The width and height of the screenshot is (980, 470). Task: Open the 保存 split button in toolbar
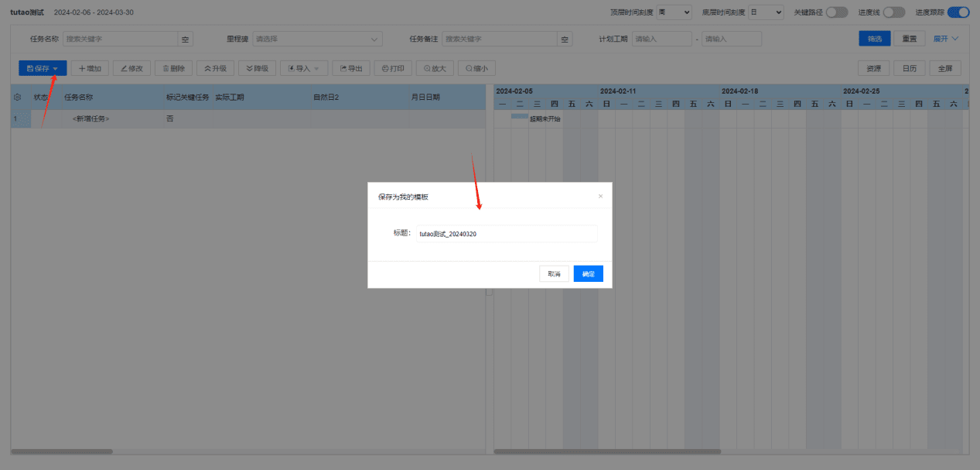(x=43, y=68)
